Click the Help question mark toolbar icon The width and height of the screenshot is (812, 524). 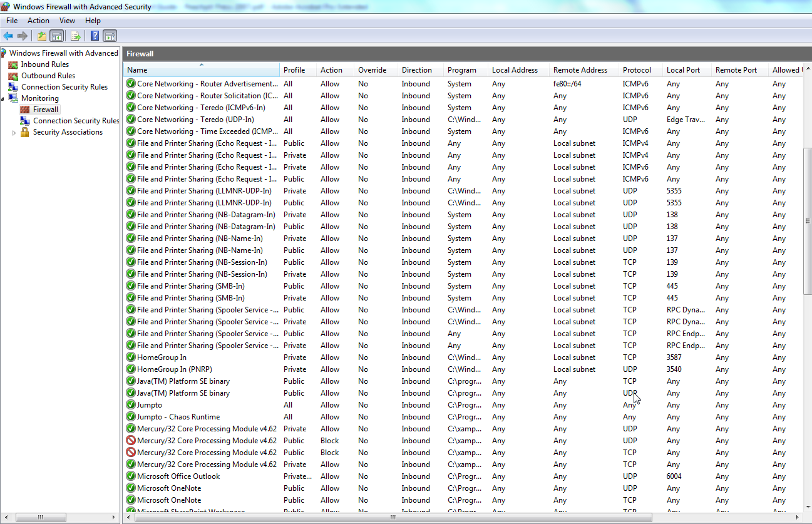coord(94,36)
